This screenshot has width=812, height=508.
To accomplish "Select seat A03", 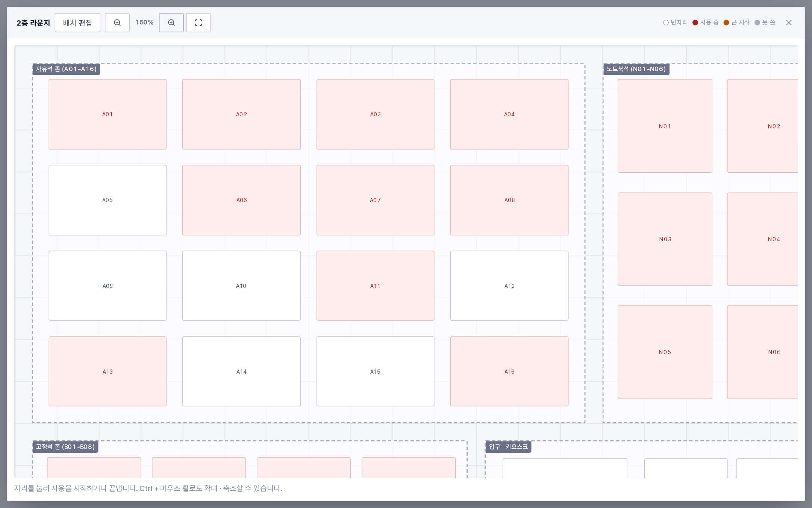I will pos(375,114).
